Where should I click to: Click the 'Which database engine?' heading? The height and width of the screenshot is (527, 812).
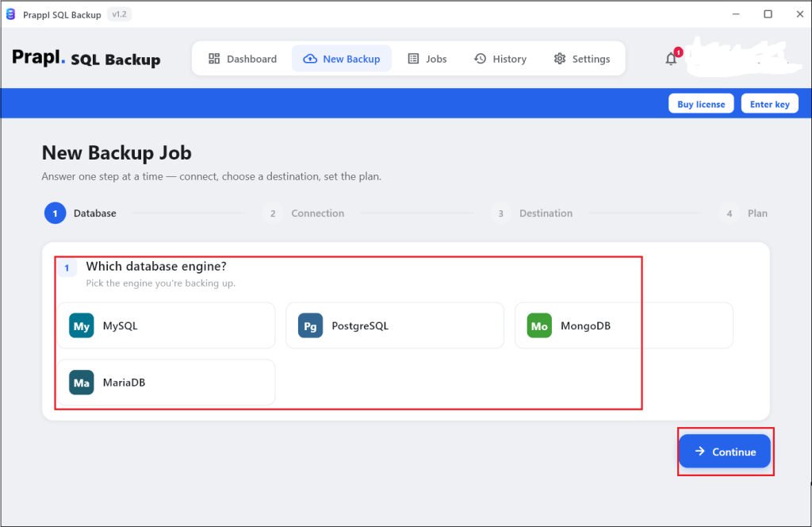click(156, 267)
